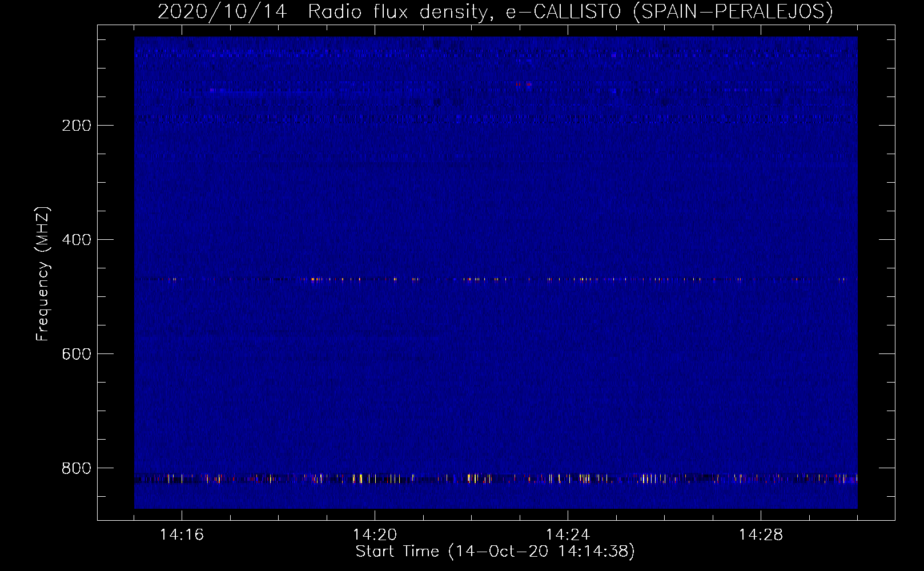
Task: Click the 14:28 time tick label
Action: click(761, 534)
